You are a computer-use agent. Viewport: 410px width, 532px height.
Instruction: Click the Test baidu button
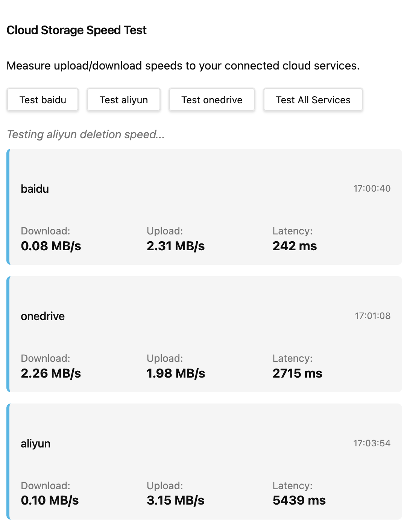(43, 100)
